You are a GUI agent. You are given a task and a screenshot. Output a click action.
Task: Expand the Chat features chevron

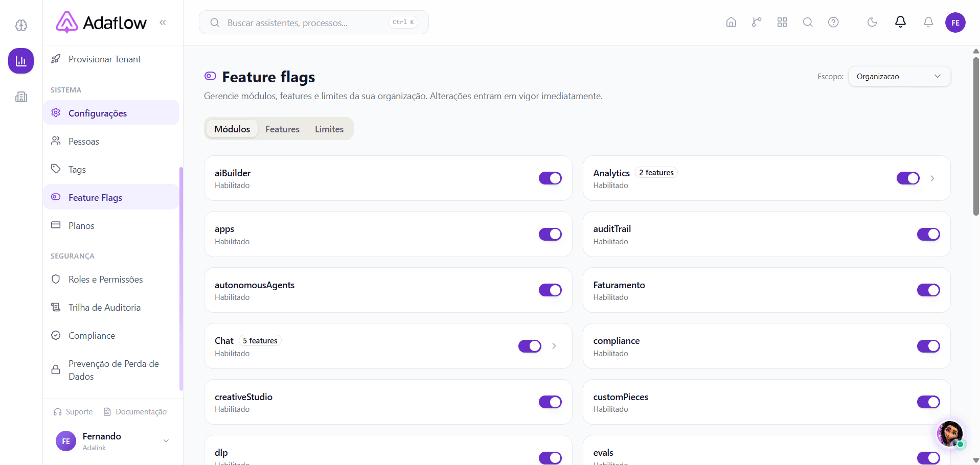click(554, 346)
